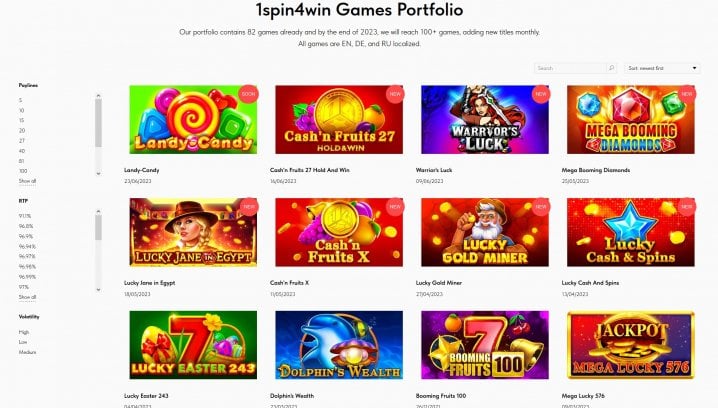Click the search magnifier icon
The height and width of the screenshot is (408, 718).
tap(611, 68)
